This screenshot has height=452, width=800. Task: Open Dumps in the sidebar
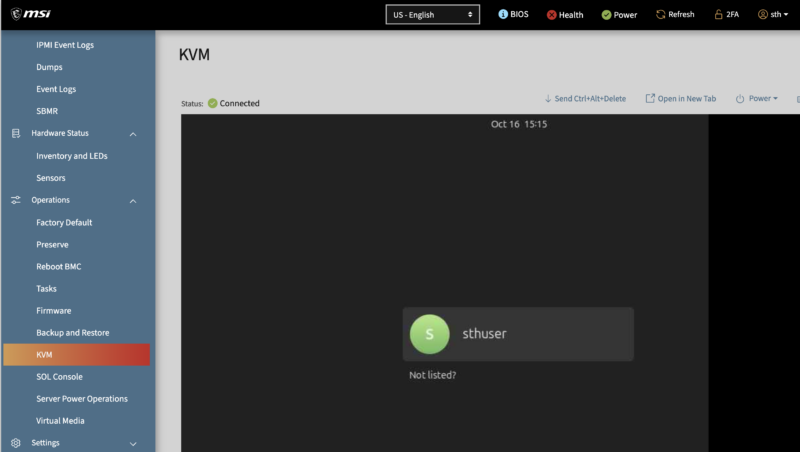coord(49,67)
